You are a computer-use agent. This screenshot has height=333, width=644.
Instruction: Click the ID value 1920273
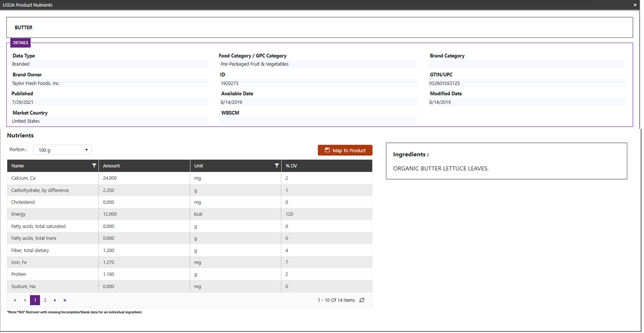pos(318,83)
